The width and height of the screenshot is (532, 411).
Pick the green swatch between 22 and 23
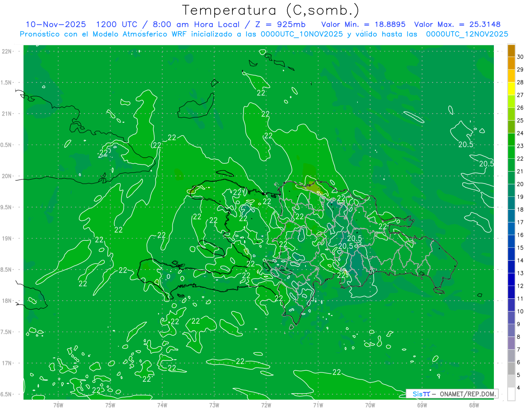tap(511, 153)
